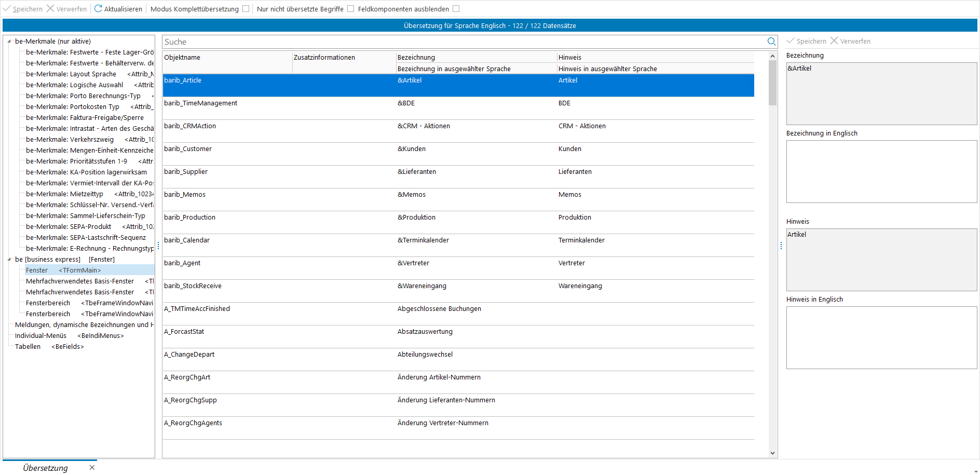Click the Aktualisieren refresh icon
Viewport: 980px width, 475px height.
(98, 9)
